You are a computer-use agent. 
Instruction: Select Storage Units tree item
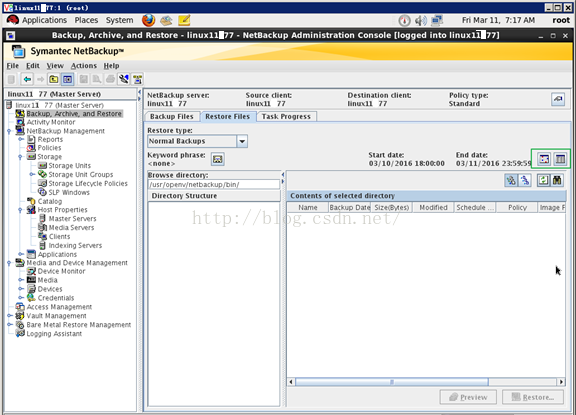coord(69,166)
